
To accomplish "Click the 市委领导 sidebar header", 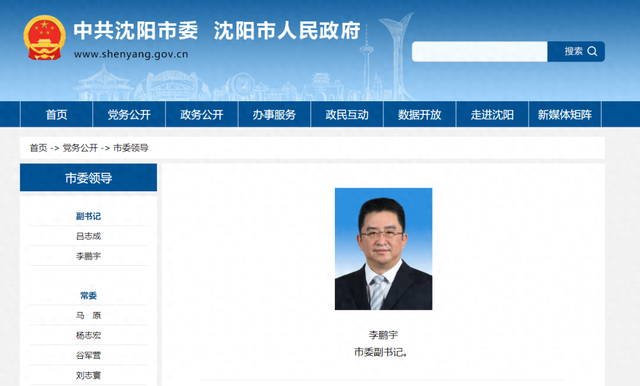I will coord(88,177).
